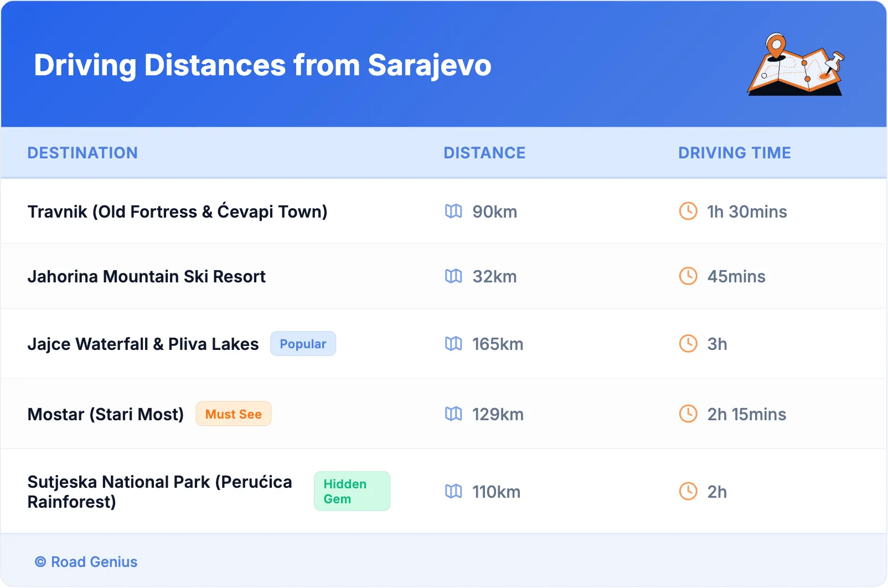The image size is (888, 588).
Task: Click the DISTANCE column header
Action: 484,153
